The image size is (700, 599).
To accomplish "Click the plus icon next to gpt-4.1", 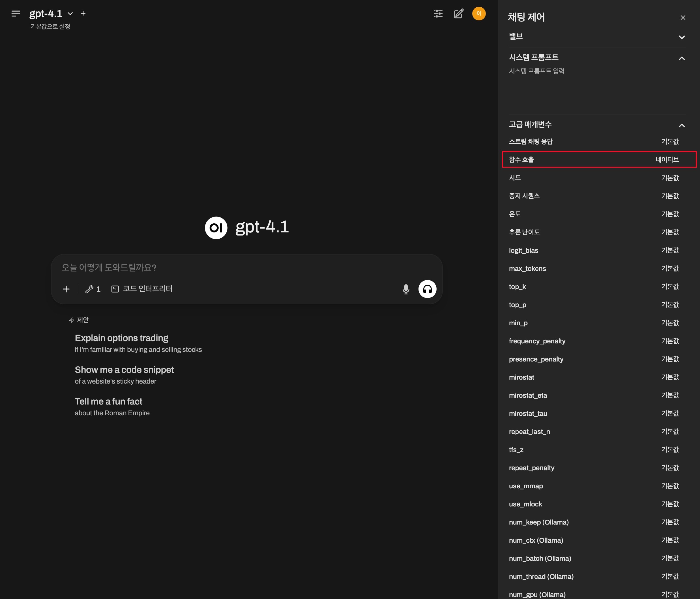I will pyautogui.click(x=83, y=14).
